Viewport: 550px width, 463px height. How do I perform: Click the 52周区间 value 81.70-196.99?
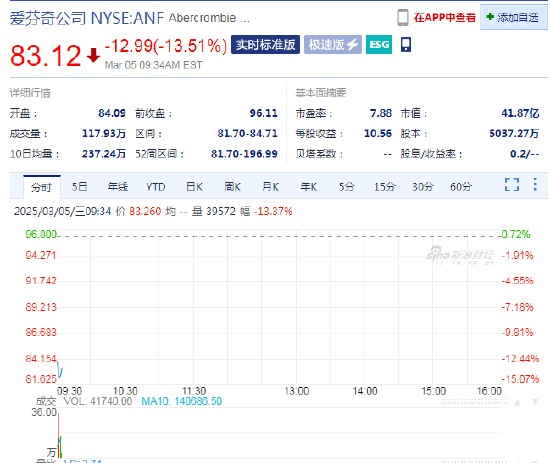(244, 154)
